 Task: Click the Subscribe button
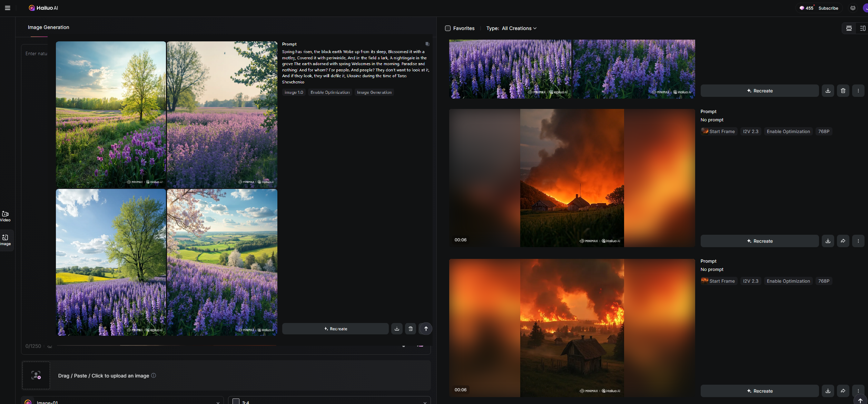coord(828,8)
